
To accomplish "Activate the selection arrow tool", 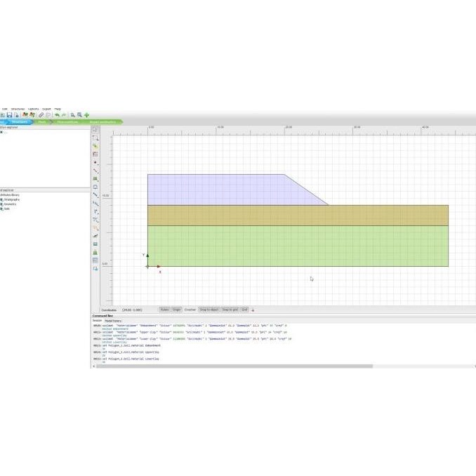I will pyautogui.click(x=95, y=130).
